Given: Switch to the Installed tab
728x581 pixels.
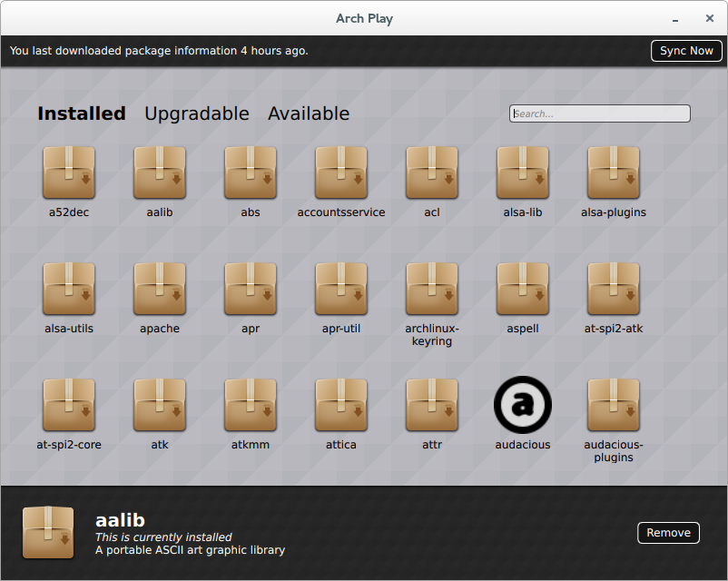Looking at the screenshot, I should (82, 113).
